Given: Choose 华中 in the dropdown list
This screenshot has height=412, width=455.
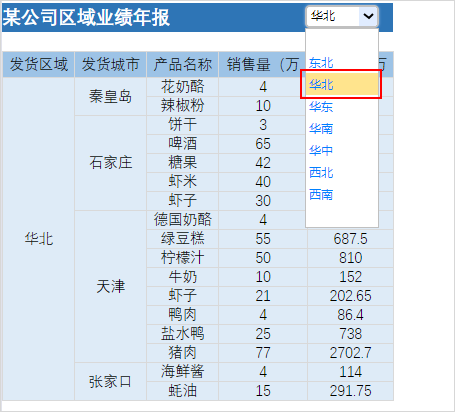Looking at the screenshot, I should click(342, 150).
